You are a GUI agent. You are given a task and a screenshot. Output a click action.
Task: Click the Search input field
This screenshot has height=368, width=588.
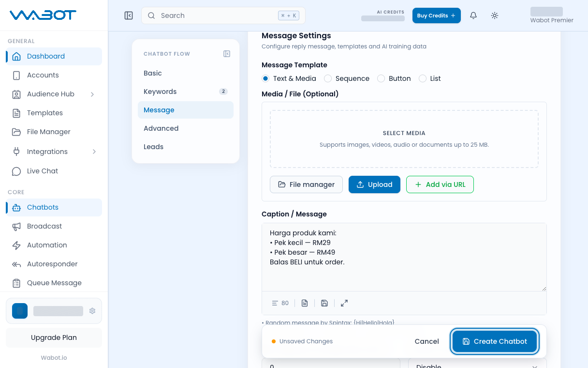point(223,15)
